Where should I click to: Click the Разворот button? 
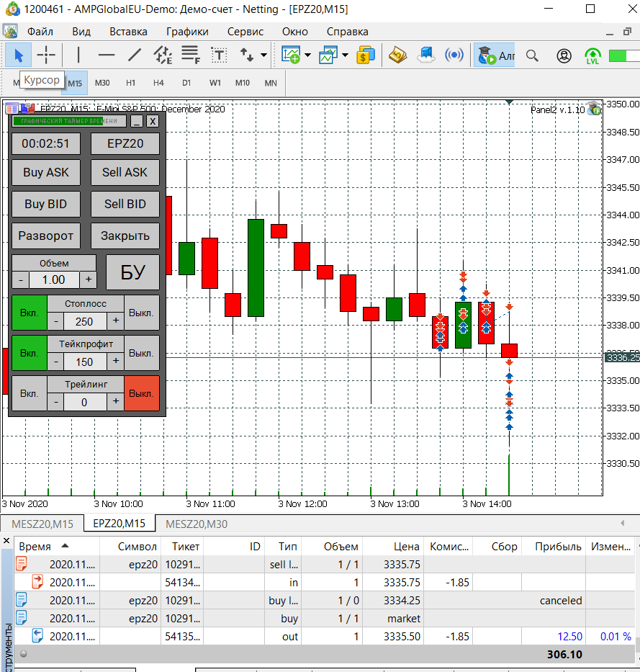pyautogui.click(x=46, y=236)
